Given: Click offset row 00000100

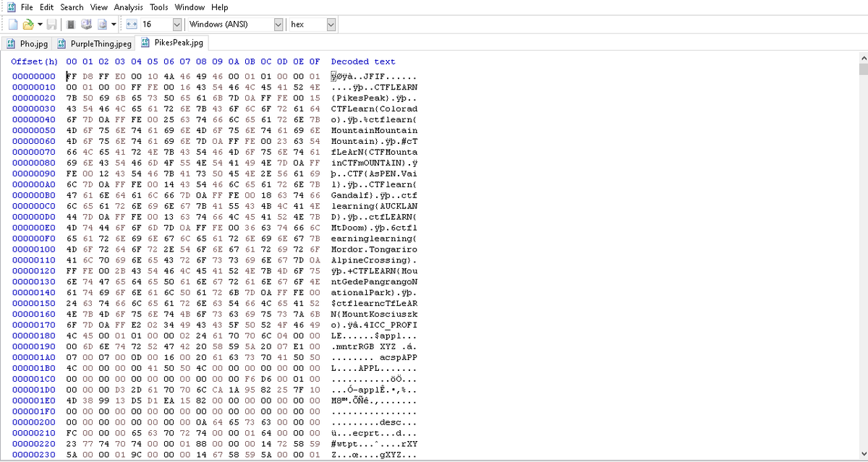Looking at the screenshot, I should pos(33,249).
